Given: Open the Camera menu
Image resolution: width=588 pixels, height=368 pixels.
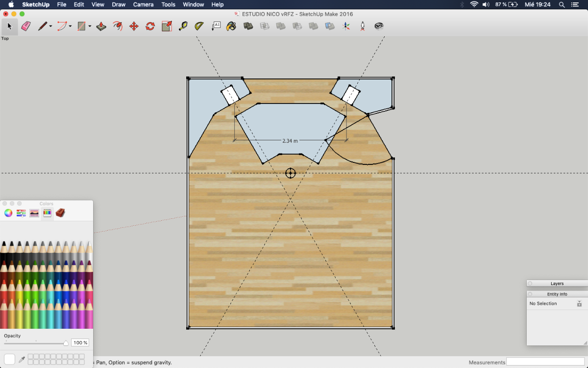Looking at the screenshot, I should [x=143, y=4].
